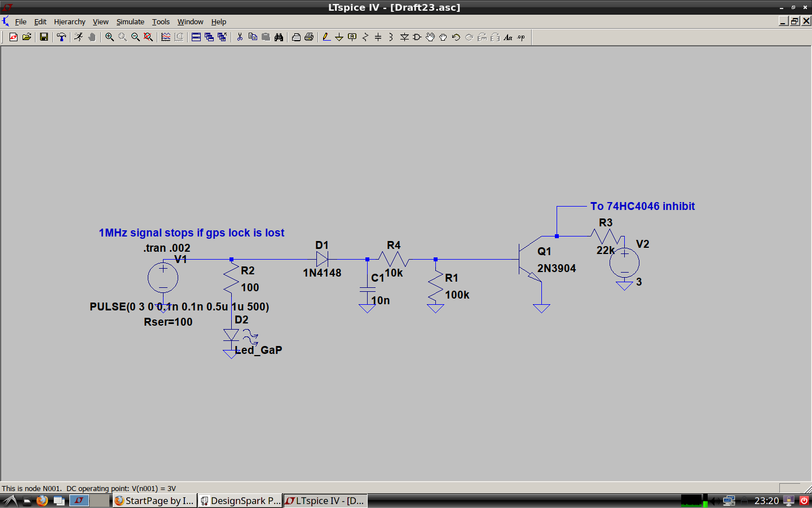Viewport: 812px width, 508px height.
Task: Open the View menu
Action: [100, 21]
